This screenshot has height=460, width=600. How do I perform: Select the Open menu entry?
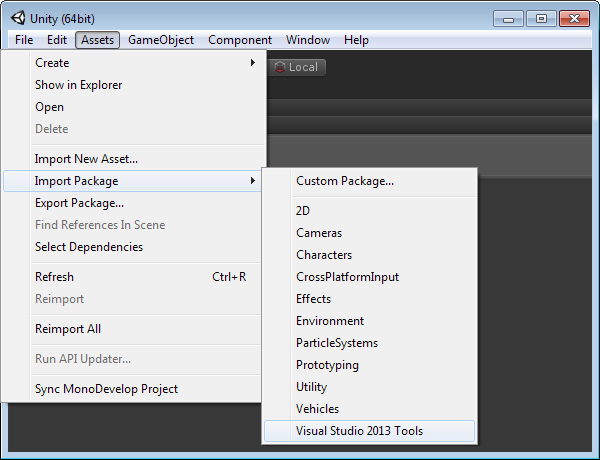[134, 107]
